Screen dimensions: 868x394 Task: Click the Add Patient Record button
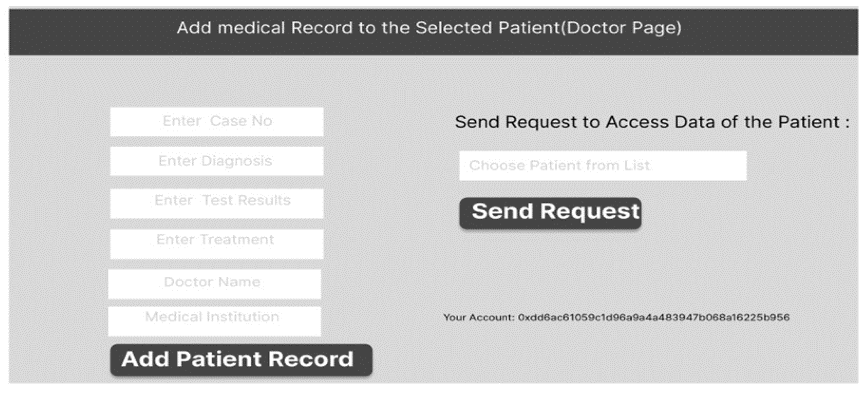pos(241,360)
